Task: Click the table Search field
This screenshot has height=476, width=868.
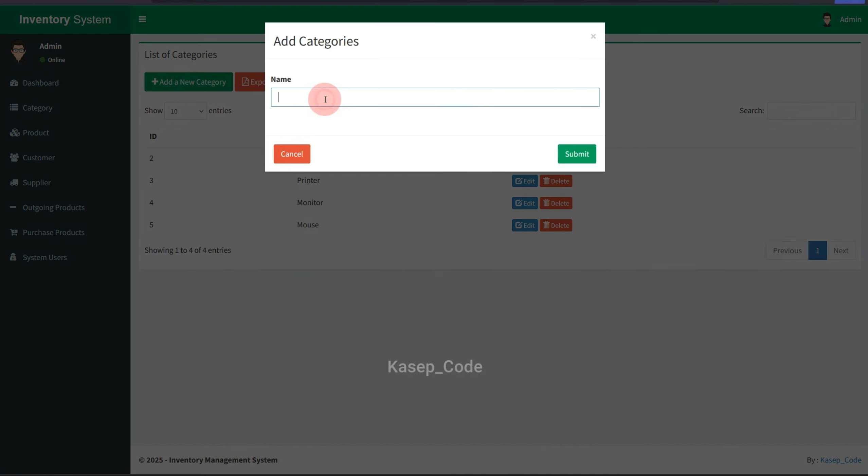Action: point(811,111)
